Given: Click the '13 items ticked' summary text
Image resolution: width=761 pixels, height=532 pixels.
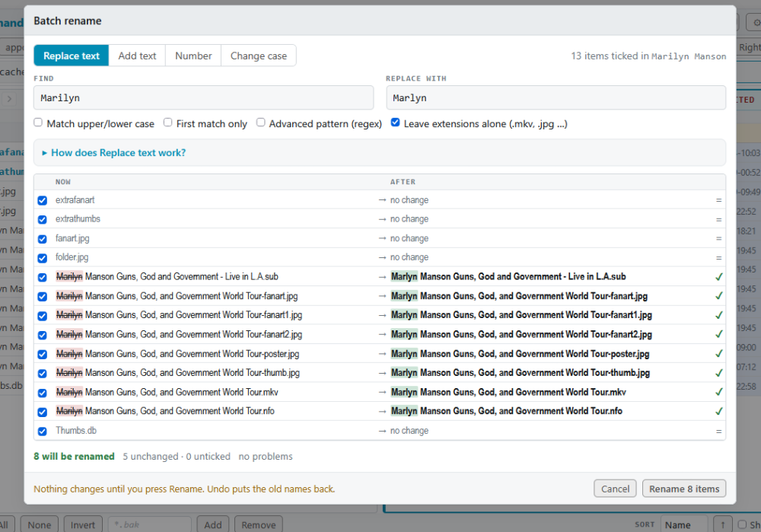Looking at the screenshot, I should (648, 56).
